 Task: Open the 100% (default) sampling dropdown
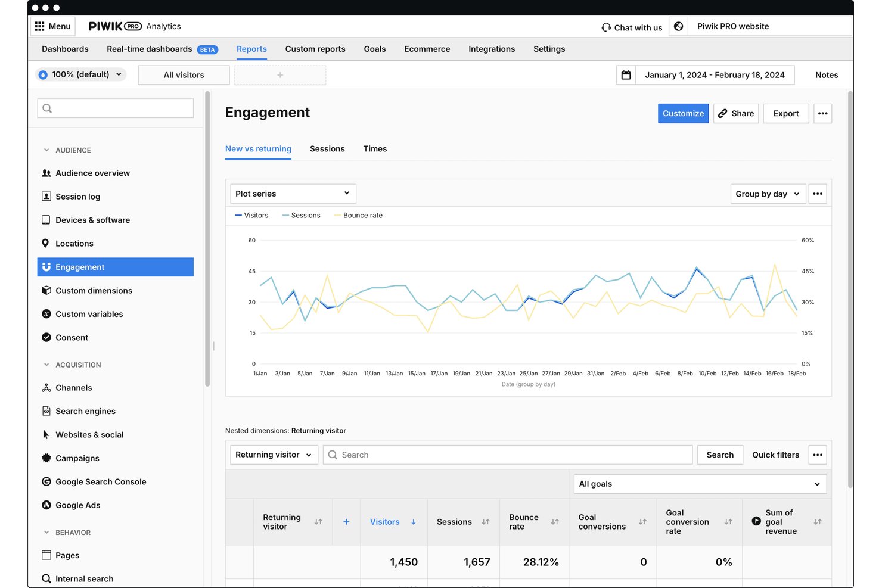[x=81, y=74]
